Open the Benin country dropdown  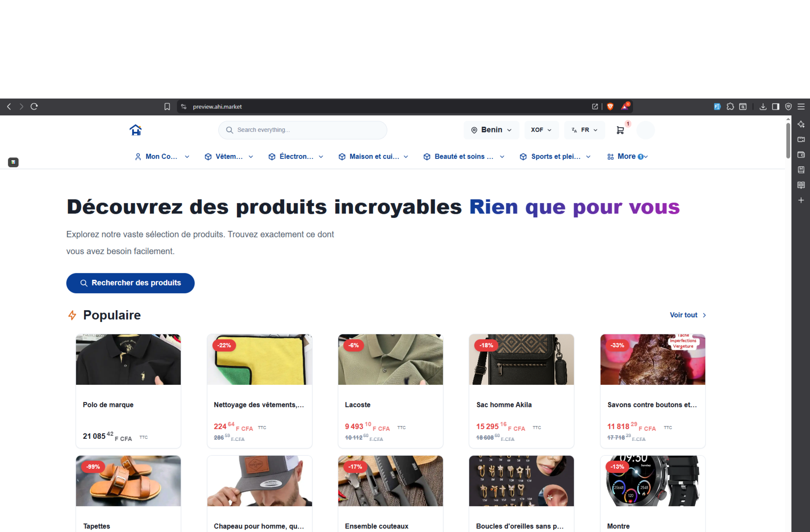tap(491, 130)
